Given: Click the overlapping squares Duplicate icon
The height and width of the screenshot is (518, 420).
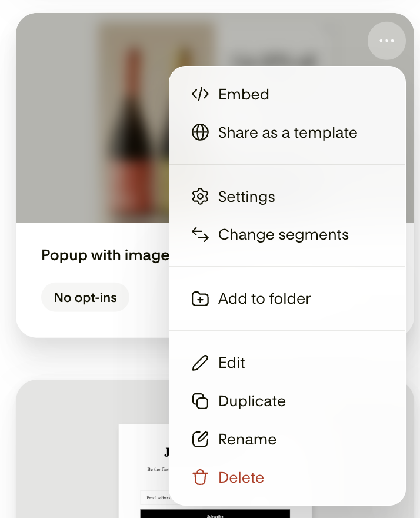Looking at the screenshot, I should click(x=200, y=401).
